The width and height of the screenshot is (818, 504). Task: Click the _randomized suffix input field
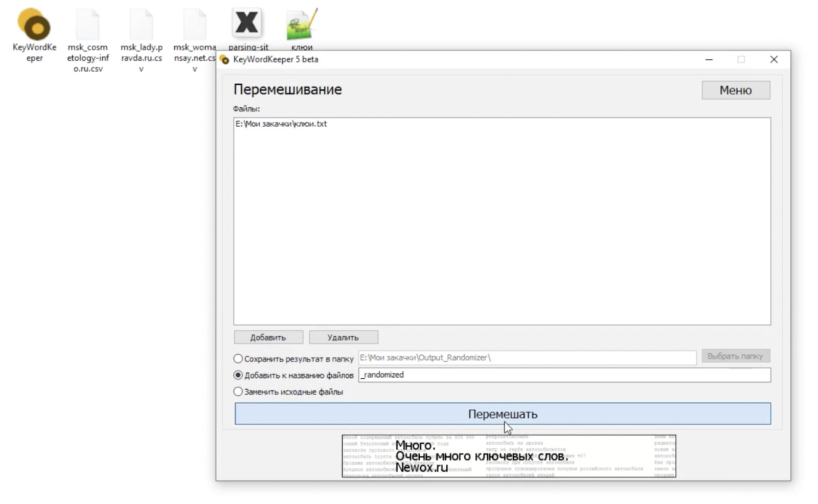[x=564, y=375]
